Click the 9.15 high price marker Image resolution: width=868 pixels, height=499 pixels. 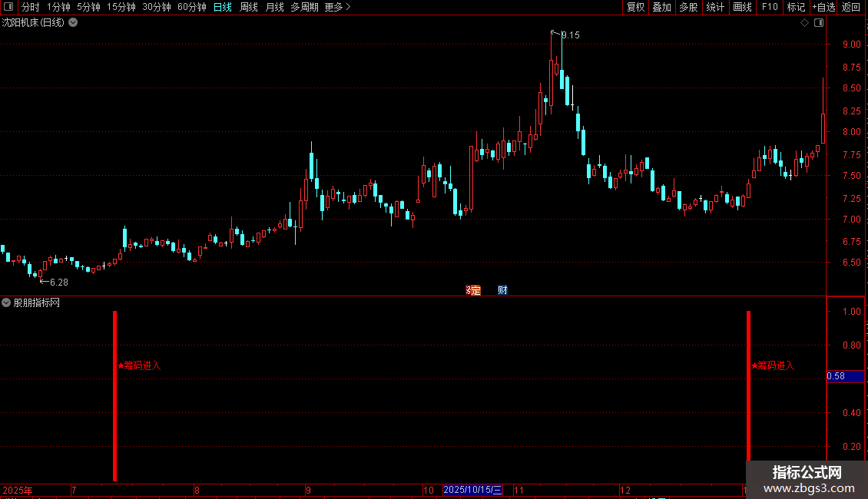[x=570, y=35]
